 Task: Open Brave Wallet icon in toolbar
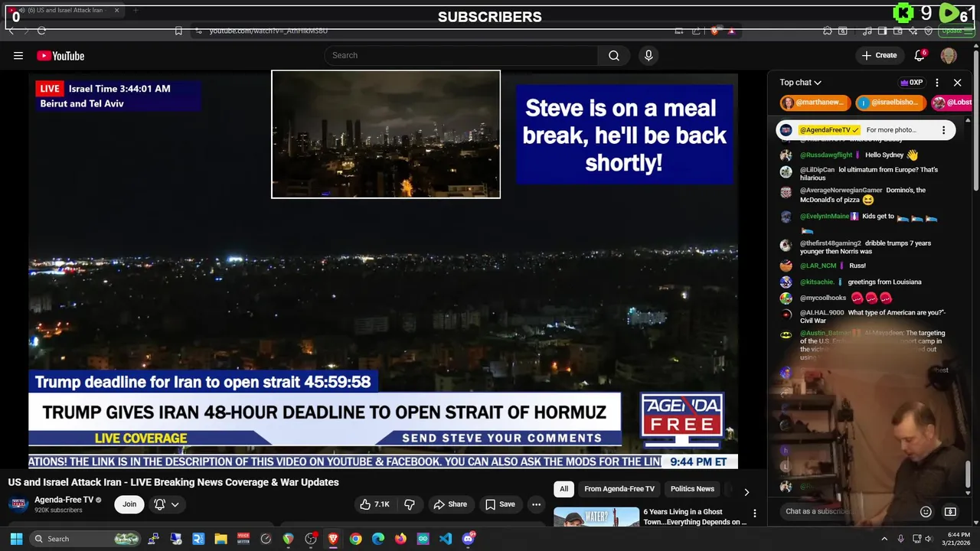click(x=898, y=31)
